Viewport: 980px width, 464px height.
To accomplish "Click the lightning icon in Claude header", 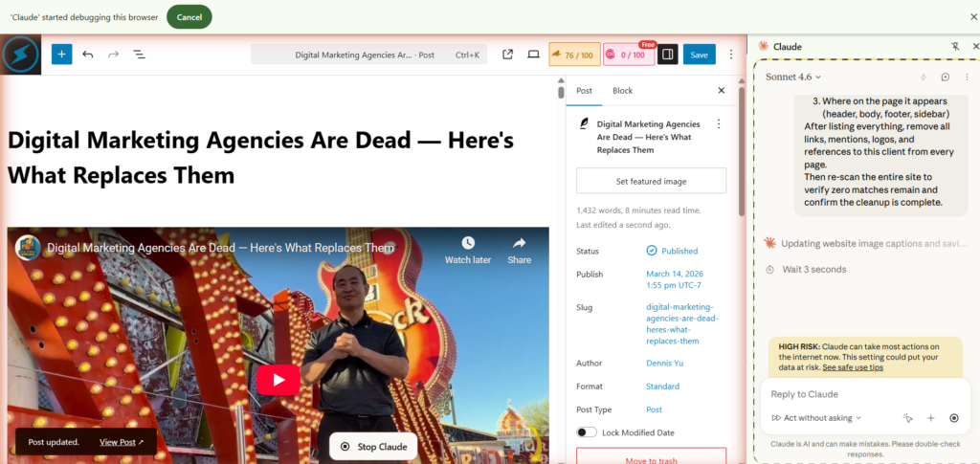I will tap(924, 77).
